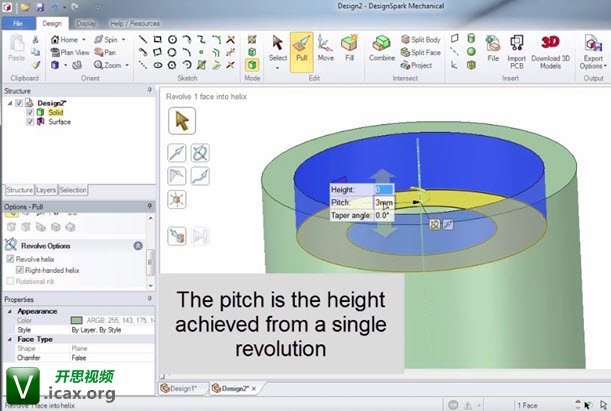Screen dimensions: 611x411
Task: Choose the Ellipse sketch tool
Action: pos(157,65)
